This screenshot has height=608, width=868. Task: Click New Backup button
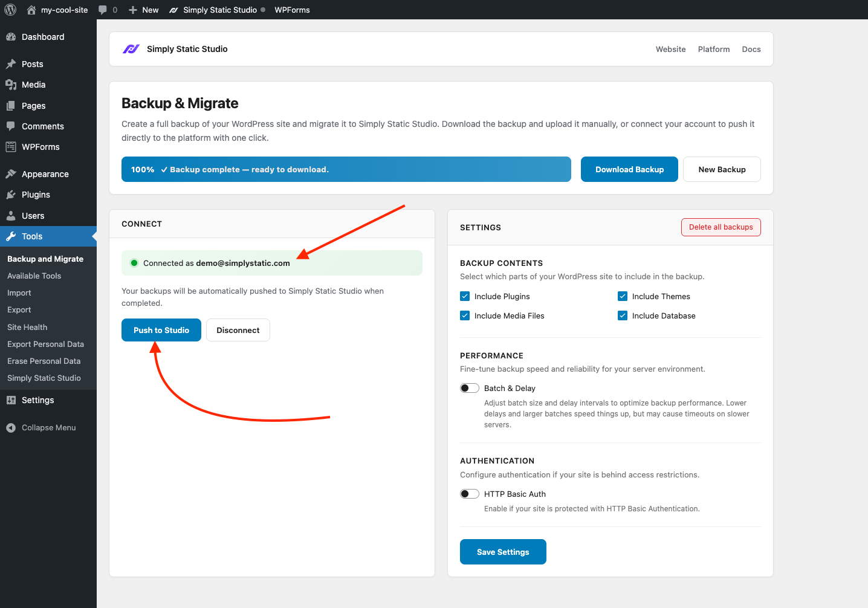722,169
